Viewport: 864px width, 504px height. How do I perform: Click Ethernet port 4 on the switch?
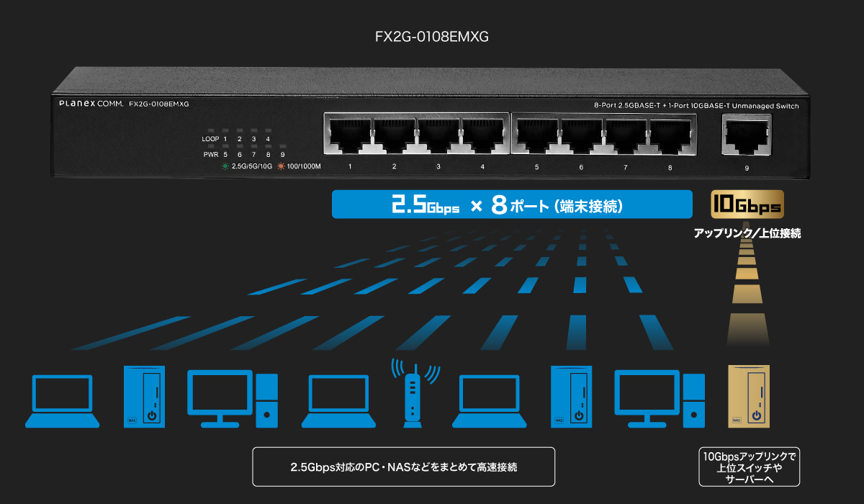(x=482, y=134)
